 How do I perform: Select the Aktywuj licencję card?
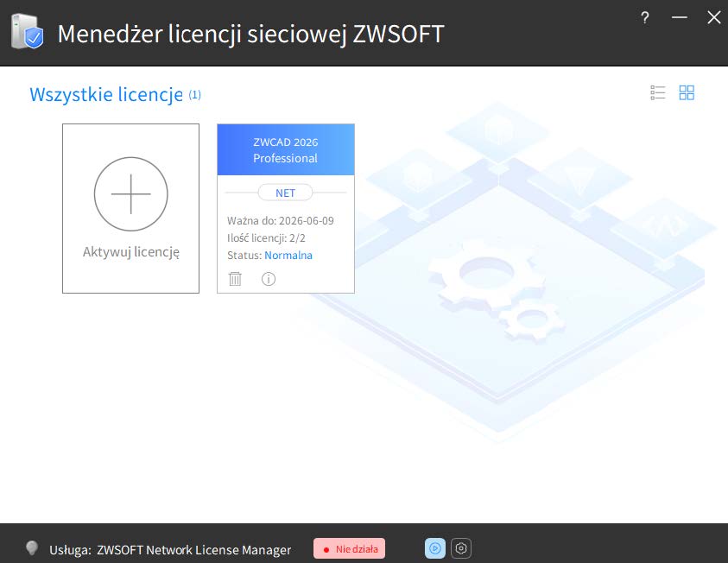(x=131, y=208)
